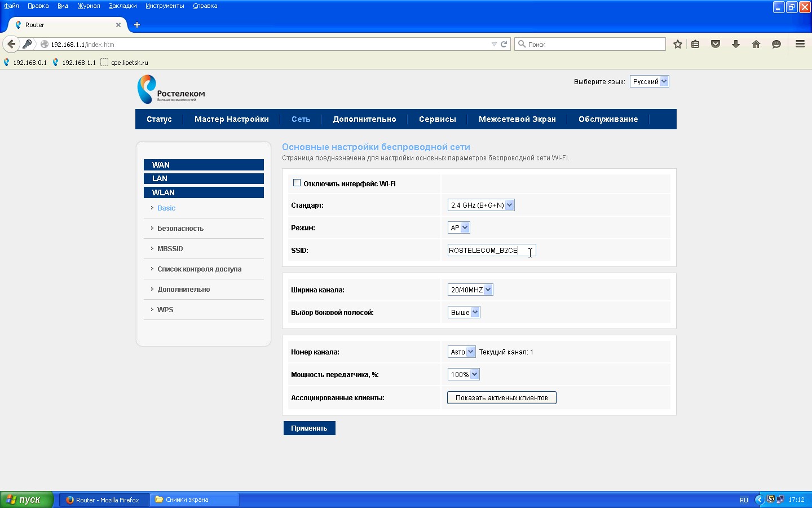Click the Применить button
This screenshot has width=812, height=508.
[x=310, y=428]
